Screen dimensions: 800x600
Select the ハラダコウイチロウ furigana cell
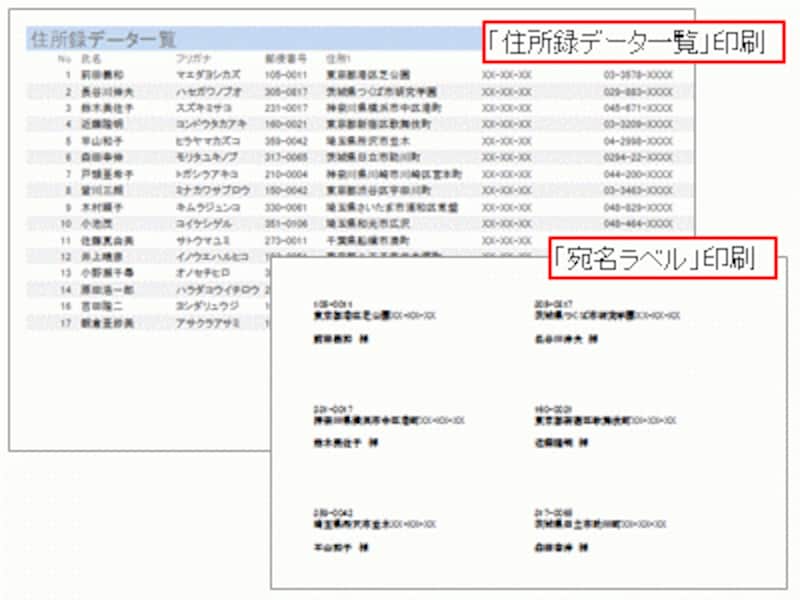tap(218, 290)
